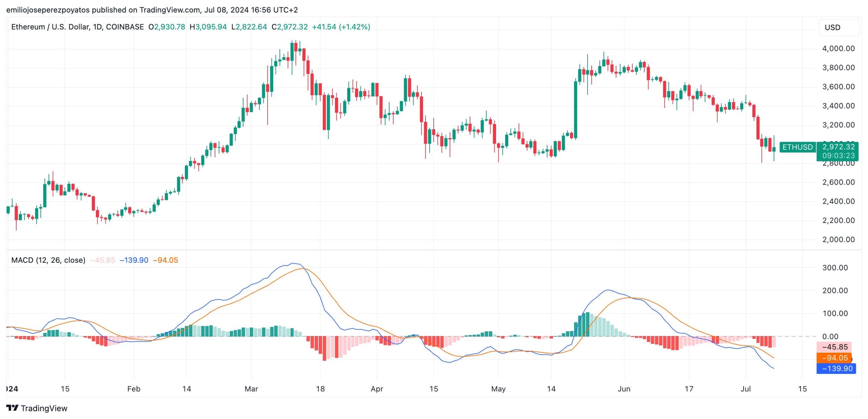Image resolution: width=868 pixels, height=419 pixels.
Task: Click the MACD (12, 26, close) indicator label
Action: point(48,260)
